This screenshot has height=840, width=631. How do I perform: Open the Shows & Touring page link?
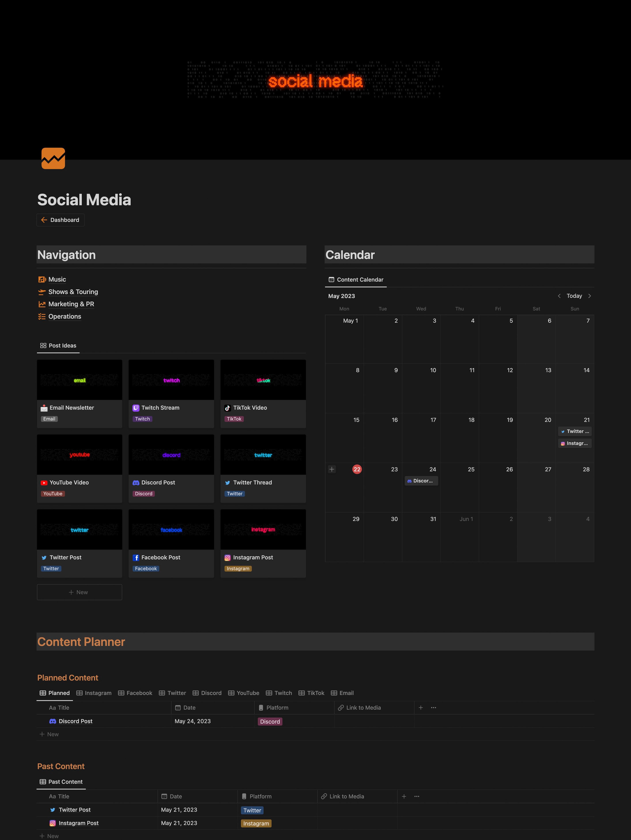[x=73, y=292]
